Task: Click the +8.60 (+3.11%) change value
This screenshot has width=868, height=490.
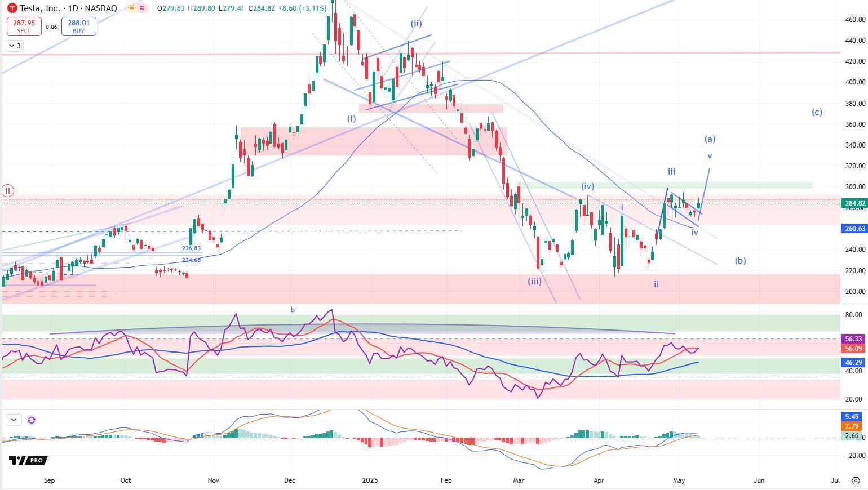Action: click(302, 8)
